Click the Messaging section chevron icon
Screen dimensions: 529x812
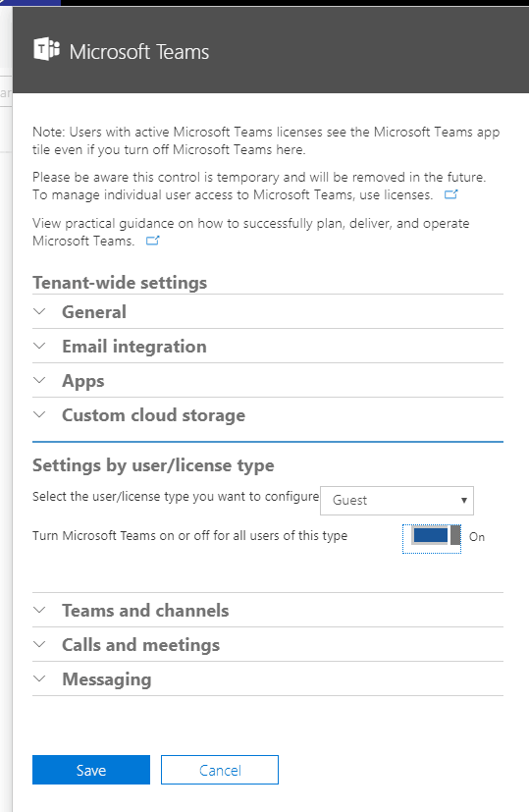[x=39, y=678]
